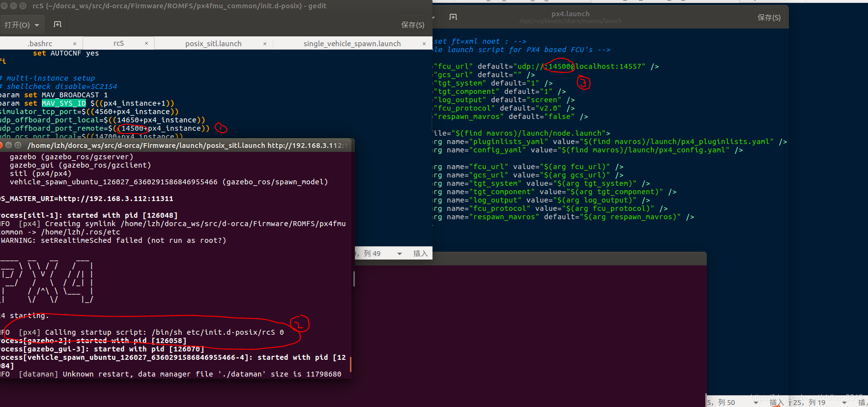Open dropdown arrow beside 列 19 status
The height and width of the screenshot is (407, 868).
[844, 403]
